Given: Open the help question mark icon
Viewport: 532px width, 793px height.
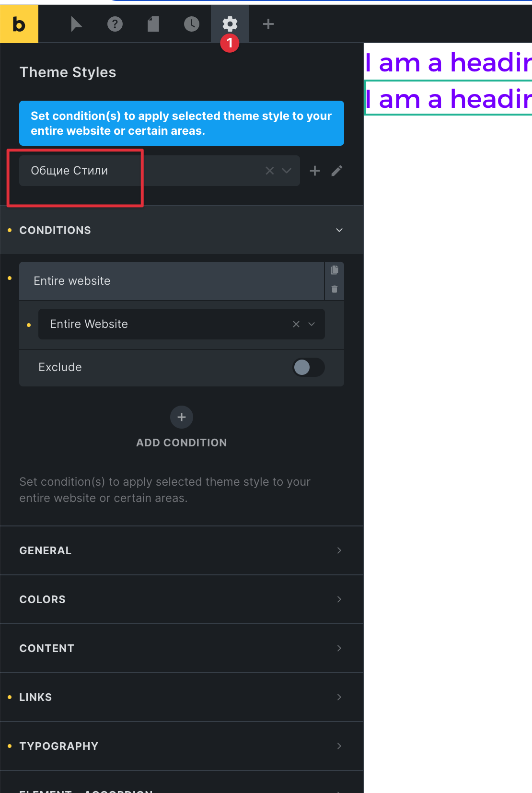Looking at the screenshot, I should coord(115,24).
